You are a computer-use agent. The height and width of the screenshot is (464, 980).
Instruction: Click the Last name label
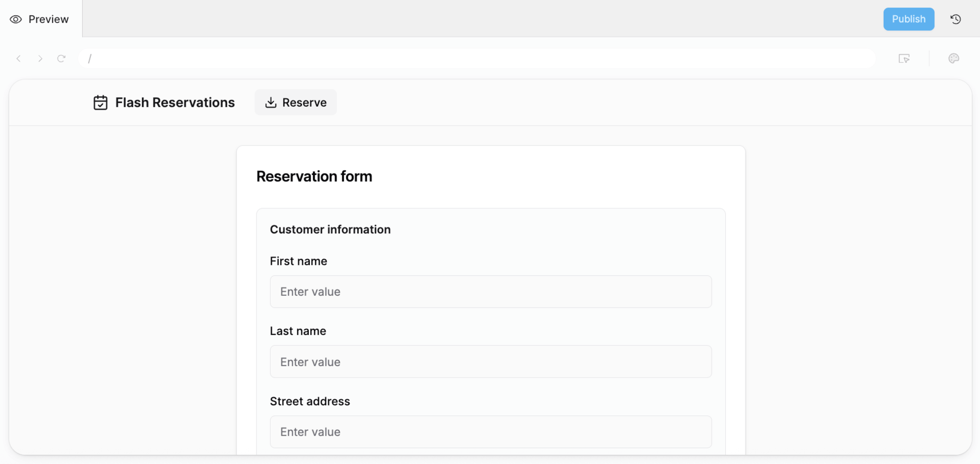(298, 331)
